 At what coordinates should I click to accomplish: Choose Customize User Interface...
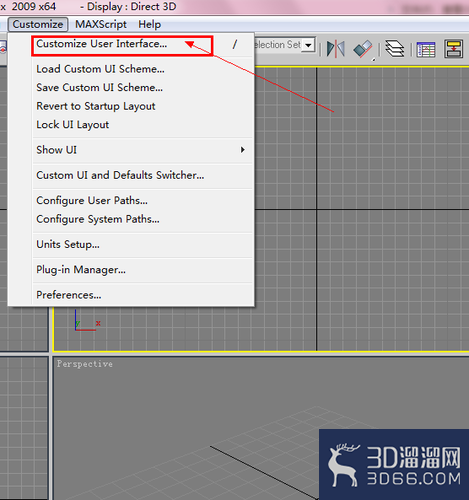143,44
